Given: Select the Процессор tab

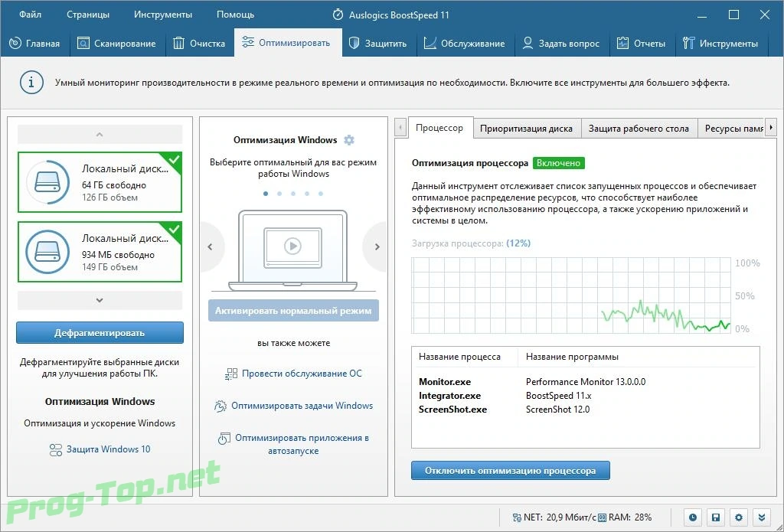Looking at the screenshot, I should pos(439,128).
